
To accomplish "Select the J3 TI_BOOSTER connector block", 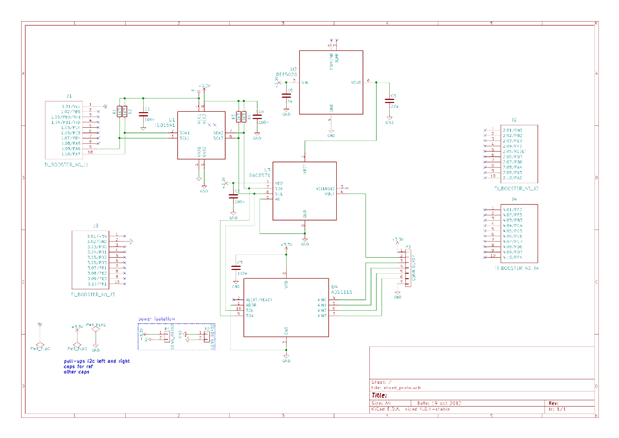I will click(x=90, y=260).
